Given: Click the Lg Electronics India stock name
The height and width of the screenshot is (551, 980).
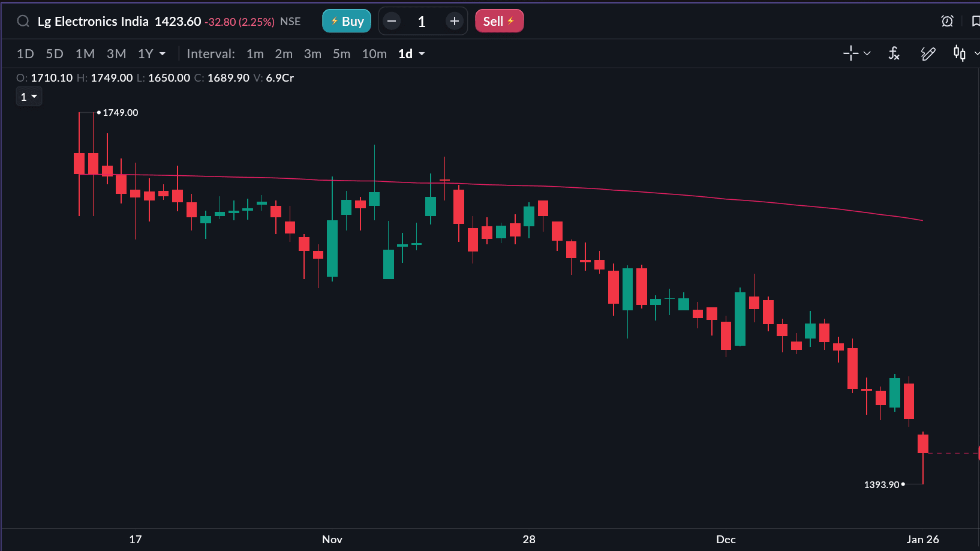Looking at the screenshot, I should (93, 22).
